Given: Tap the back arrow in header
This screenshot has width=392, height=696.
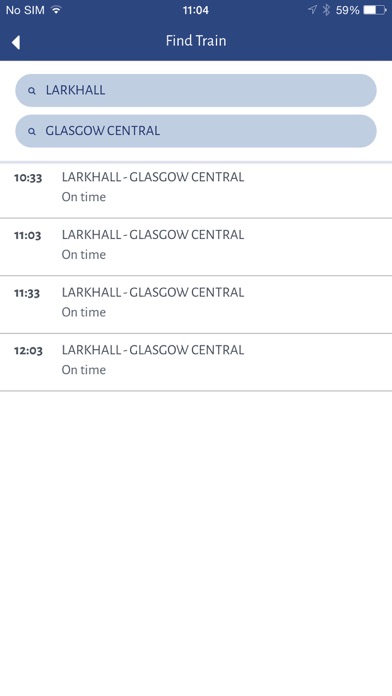Looking at the screenshot, I should (x=16, y=42).
